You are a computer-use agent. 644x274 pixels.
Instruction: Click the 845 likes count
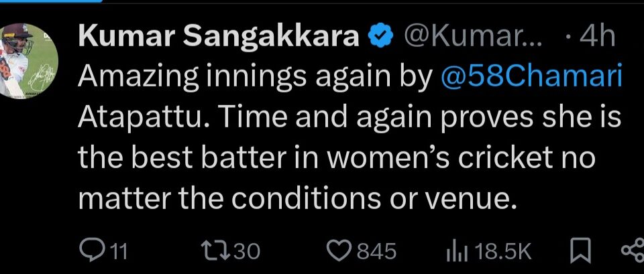click(x=376, y=251)
